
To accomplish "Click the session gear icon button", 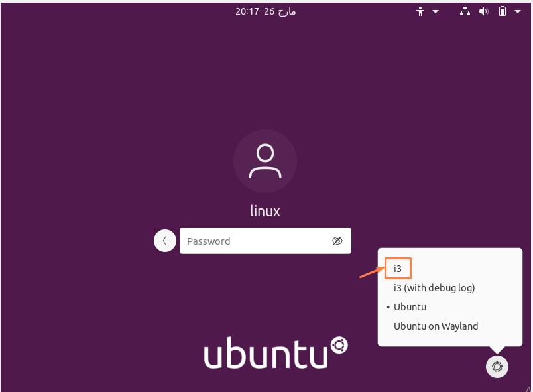I will pyautogui.click(x=497, y=367).
